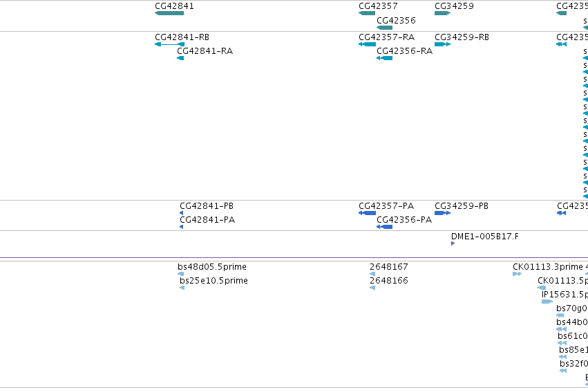The image size is (588, 388).
Task: Select the CG42841 gene feature bar
Action: [x=169, y=13]
